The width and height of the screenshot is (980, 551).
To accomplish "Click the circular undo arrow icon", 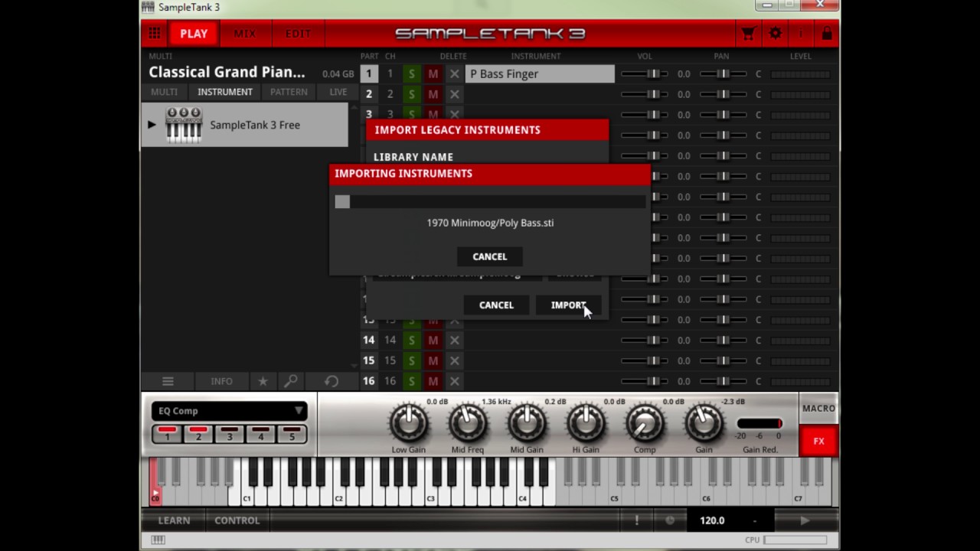I will point(331,381).
